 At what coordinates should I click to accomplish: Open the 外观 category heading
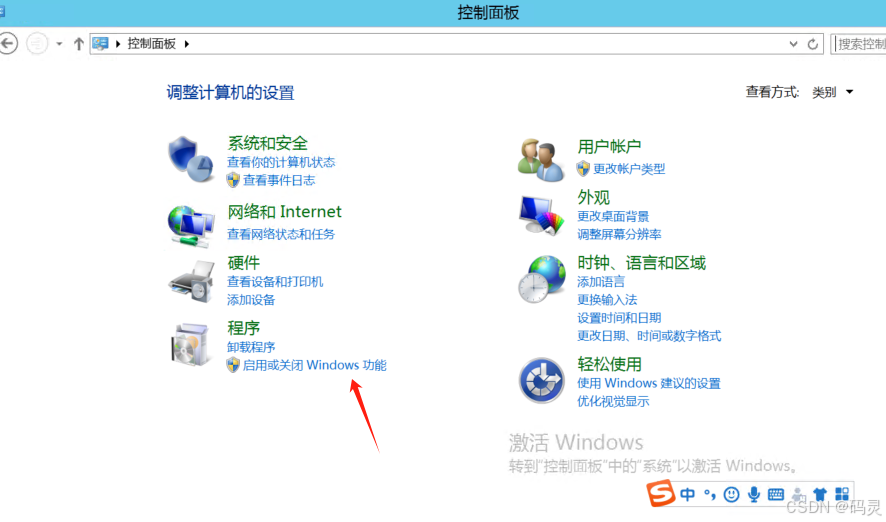(x=593, y=198)
